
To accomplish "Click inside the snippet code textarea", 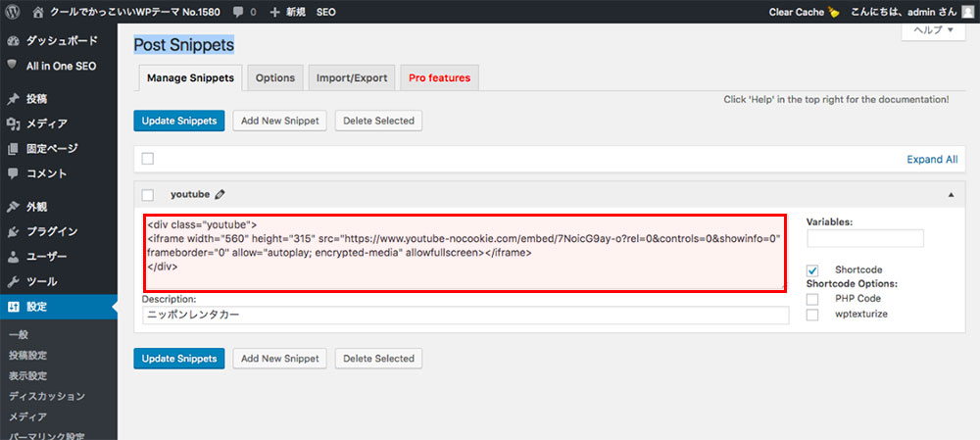I will [465, 253].
